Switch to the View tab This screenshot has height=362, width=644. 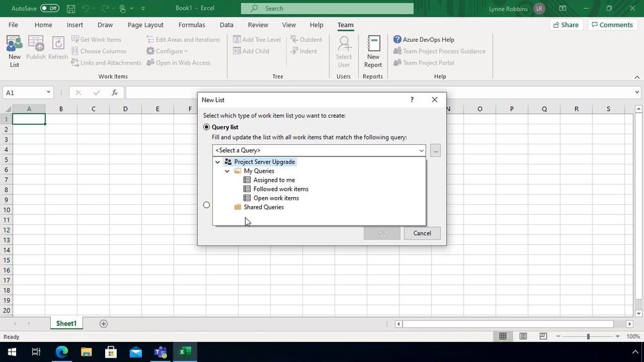(x=289, y=24)
